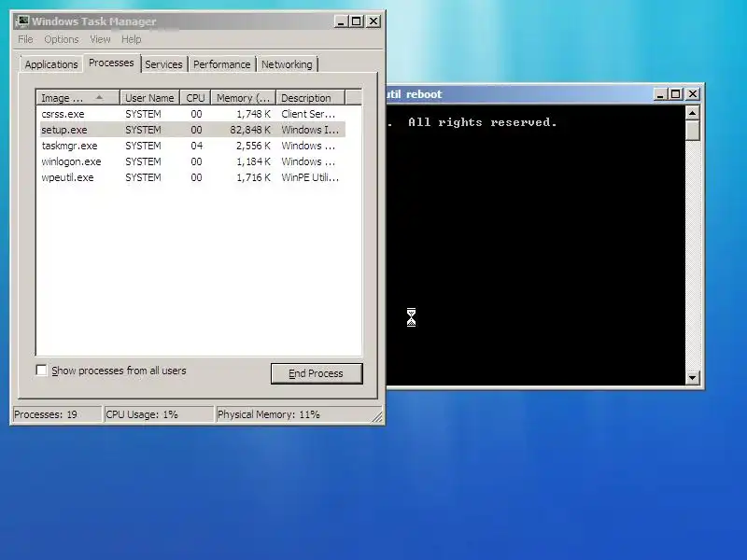Click the CPU Usage: 1% status entry
Viewport: 747px width, 560px height.
(x=158, y=414)
